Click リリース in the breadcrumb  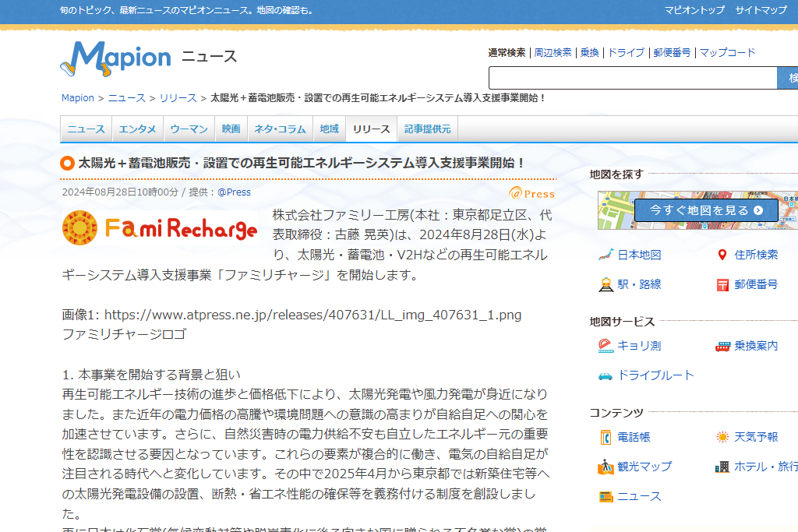point(178,98)
